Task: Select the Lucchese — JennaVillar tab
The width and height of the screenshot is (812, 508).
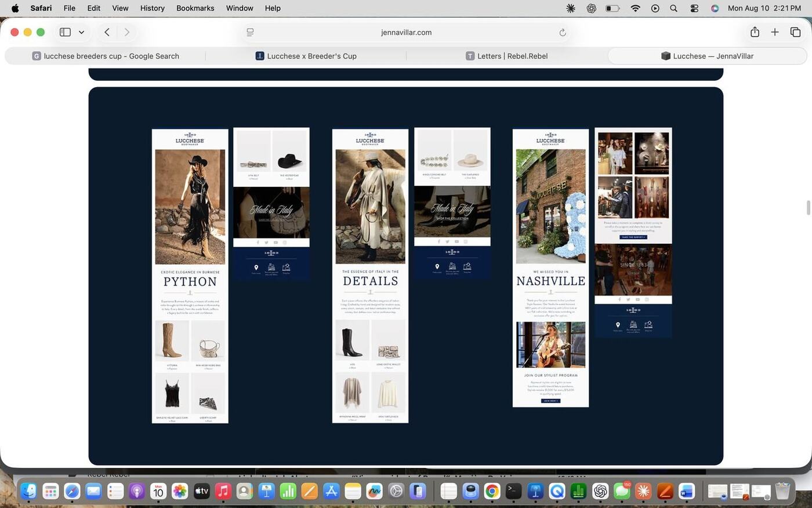Action: click(x=707, y=56)
